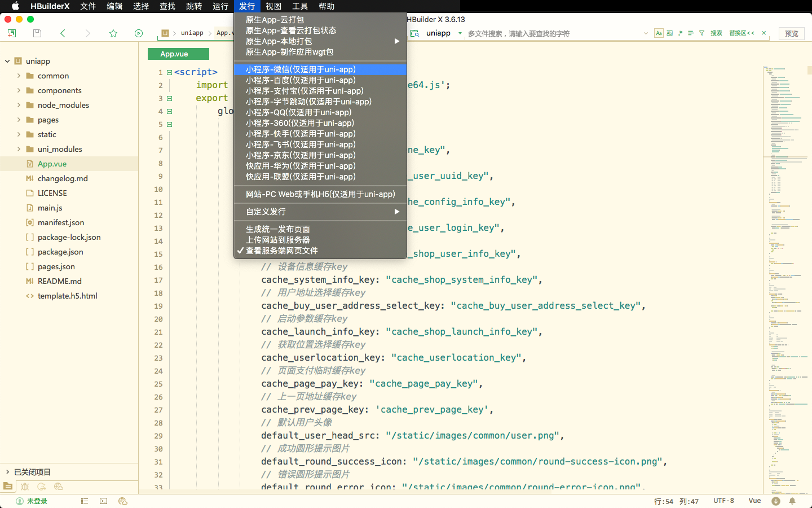Expand the static folder
This screenshot has width=812, height=508.
point(19,134)
